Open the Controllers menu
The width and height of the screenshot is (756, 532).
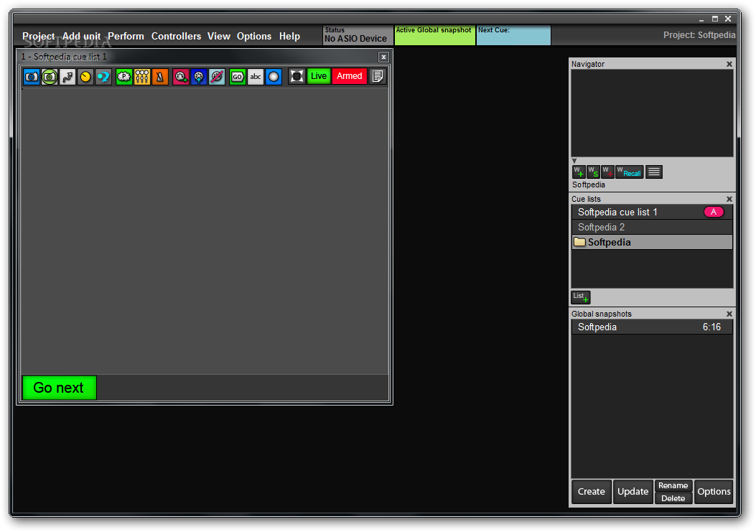tap(176, 36)
